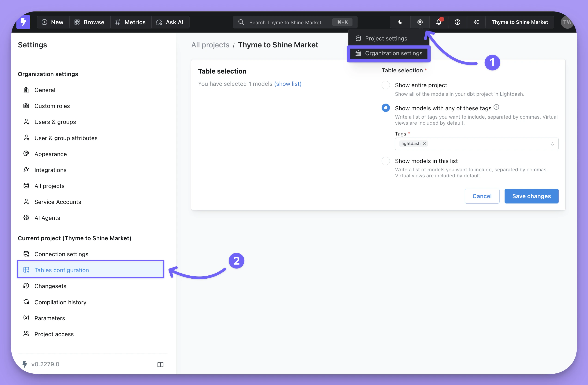
Task: Click the help question mark icon
Action: 457,22
